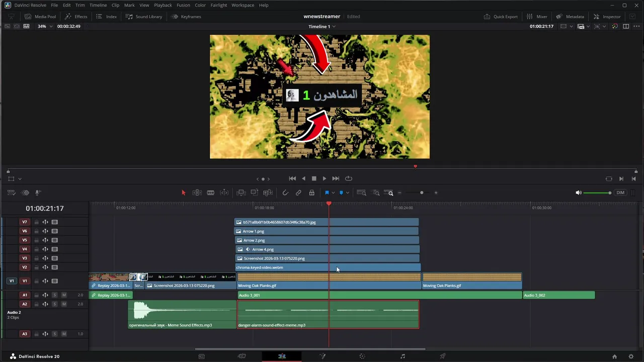Add a blue flag to the clip

tap(327, 193)
